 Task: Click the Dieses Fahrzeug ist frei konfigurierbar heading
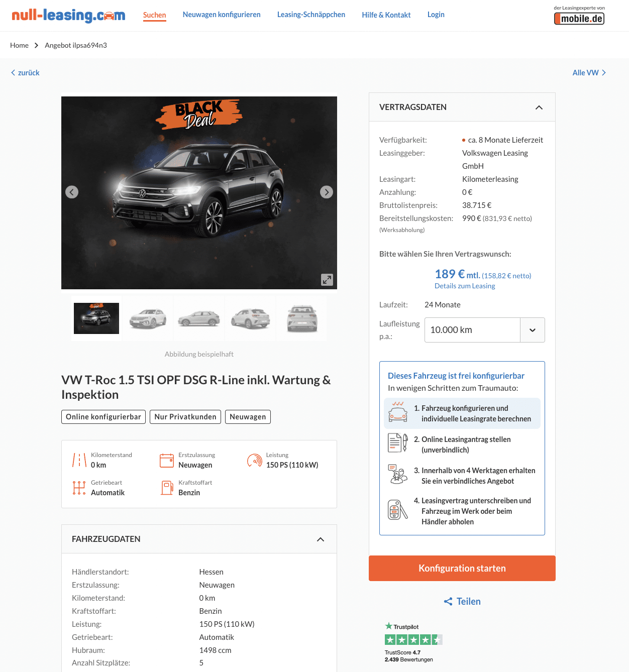pyautogui.click(x=456, y=376)
